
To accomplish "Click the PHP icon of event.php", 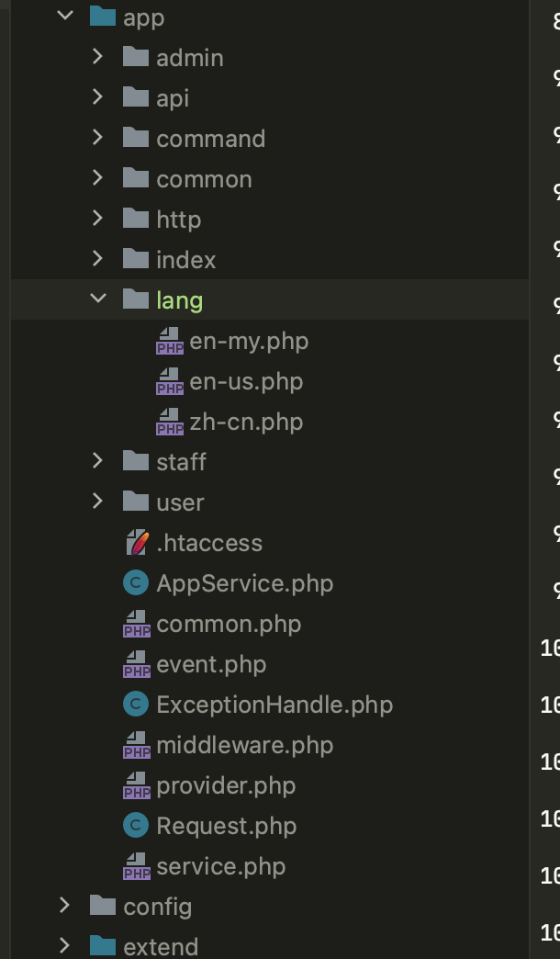I will (x=137, y=663).
